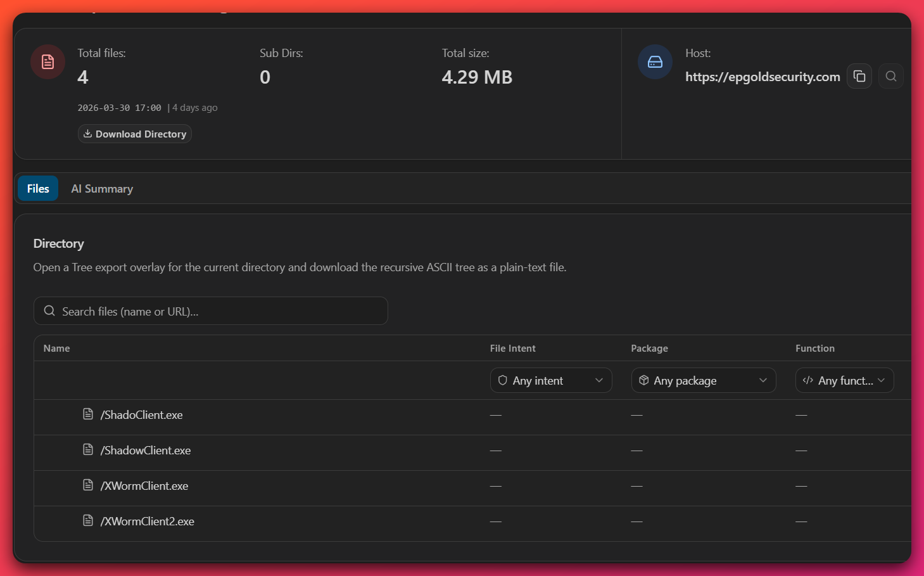The width and height of the screenshot is (924, 576).
Task: Expand the Any package filter
Action: coord(703,380)
